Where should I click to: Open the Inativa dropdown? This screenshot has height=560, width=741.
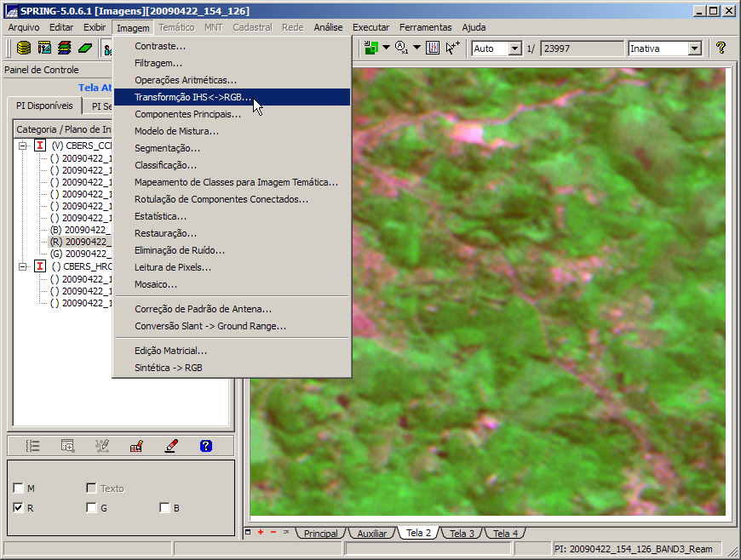(x=694, y=49)
